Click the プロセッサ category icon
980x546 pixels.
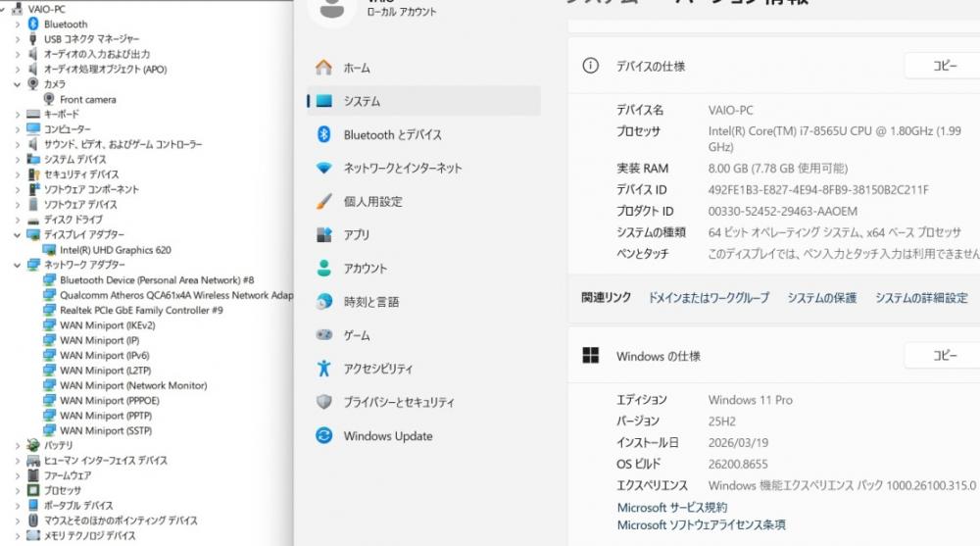[33, 490]
